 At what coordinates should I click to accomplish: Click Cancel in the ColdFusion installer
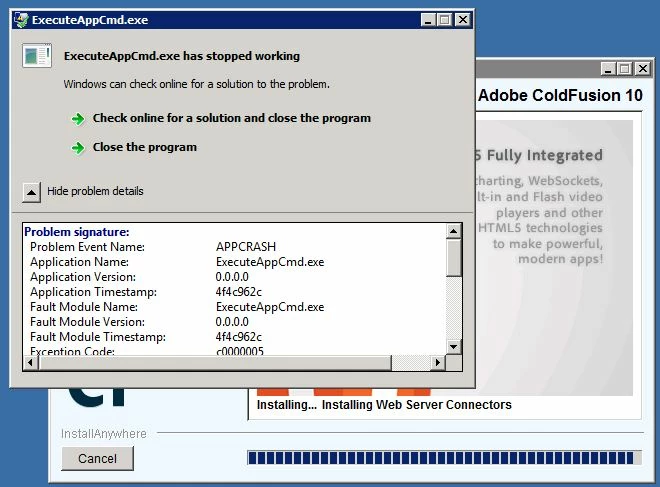(x=97, y=458)
